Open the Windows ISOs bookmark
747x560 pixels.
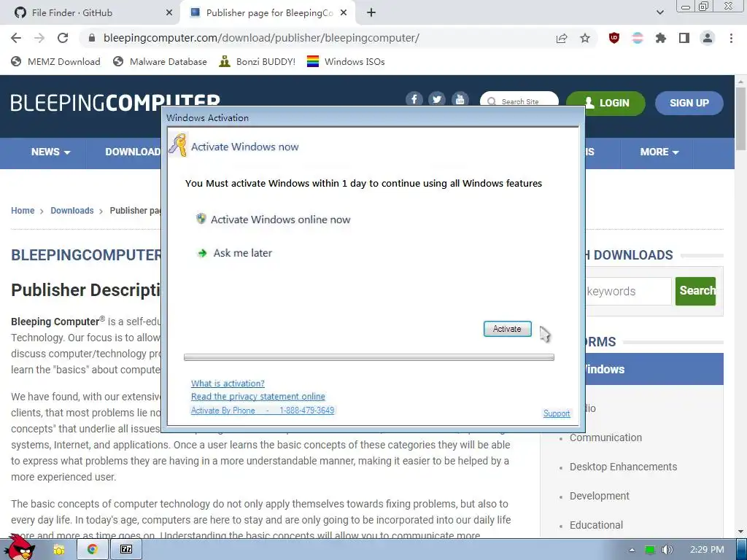point(346,61)
